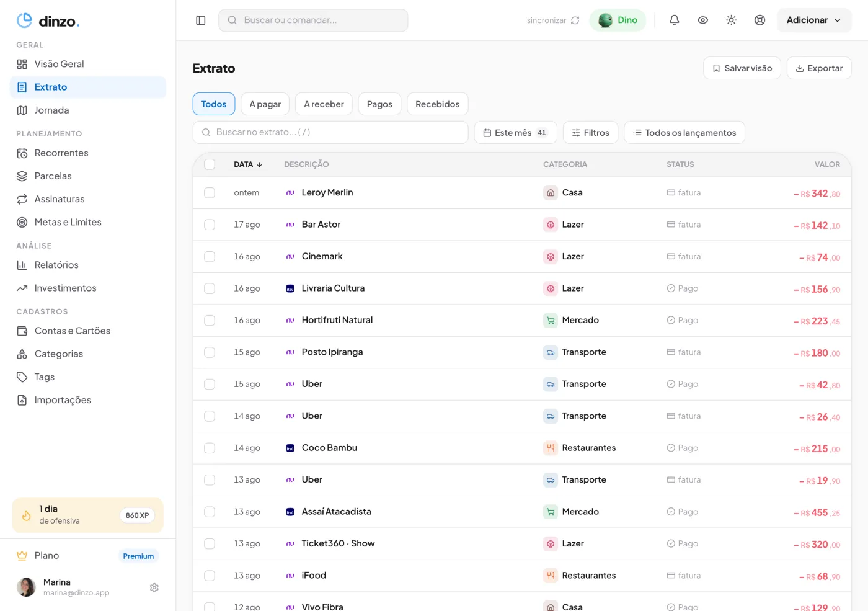Click Livraria Cultura Pago status icon
This screenshot has width=868, height=611.
pos(671,288)
